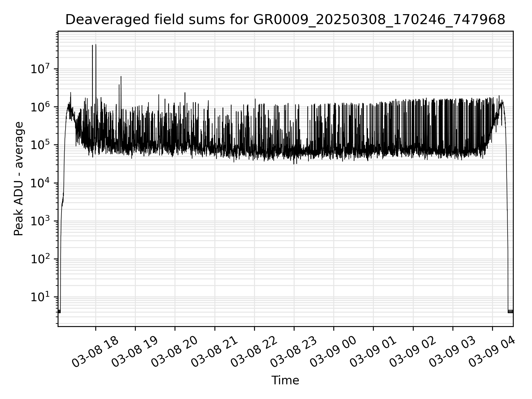Click the y tick label 10^5
Viewport: 532px width, 399px height.
pos(40,145)
